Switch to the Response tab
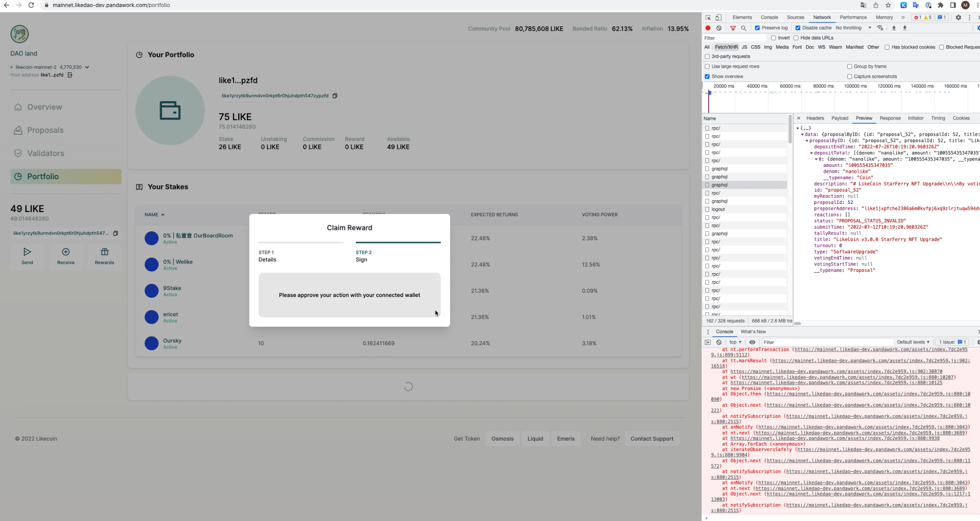This screenshot has width=980, height=521. (890, 118)
